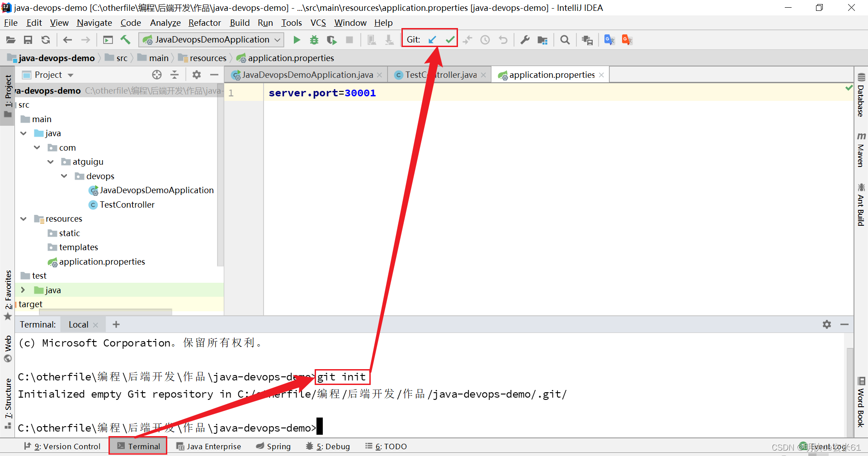Click Git Commit green checkmark
868x456 pixels.
pyautogui.click(x=450, y=40)
